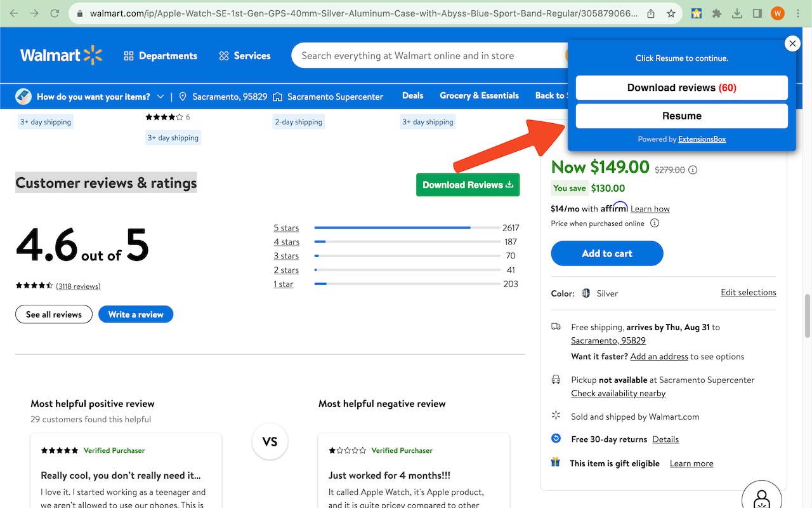Close the ExtensionsBox popup
Image resolution: width=812 pixels, height=508 pixels.
792,43
